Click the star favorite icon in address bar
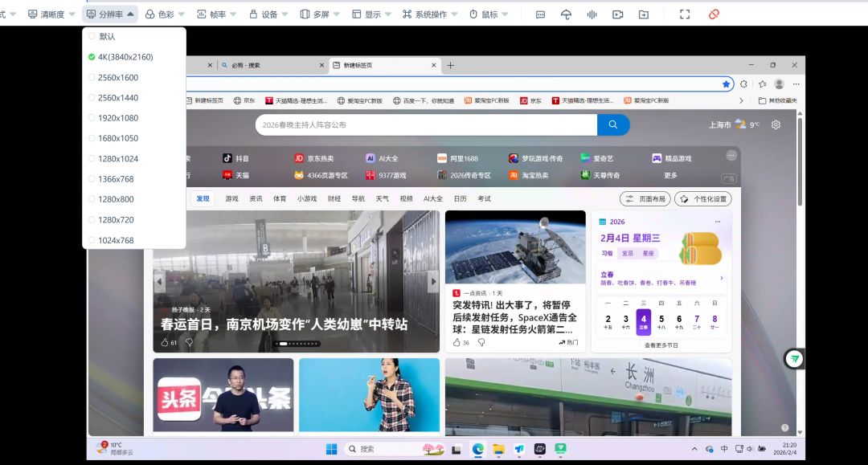 point(727,84)
